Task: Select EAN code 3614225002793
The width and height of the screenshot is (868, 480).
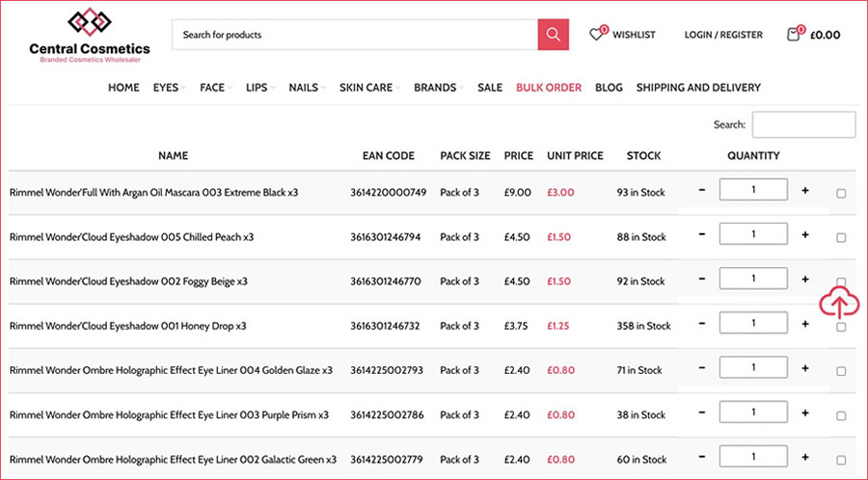Action: (x=387, y=370)
